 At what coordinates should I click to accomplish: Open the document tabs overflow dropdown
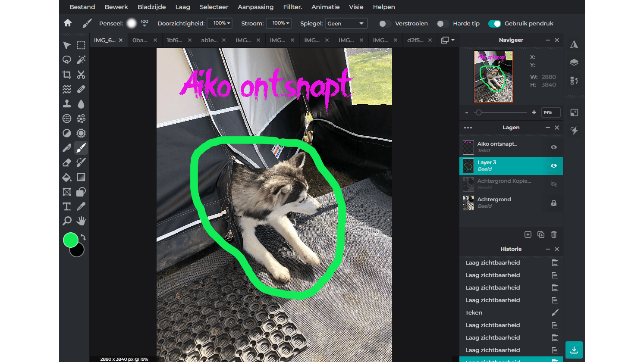pyautogui.click(x=448, y=40)
